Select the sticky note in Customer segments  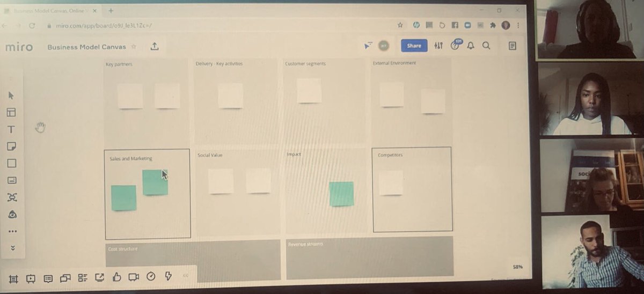click(309, 91)
